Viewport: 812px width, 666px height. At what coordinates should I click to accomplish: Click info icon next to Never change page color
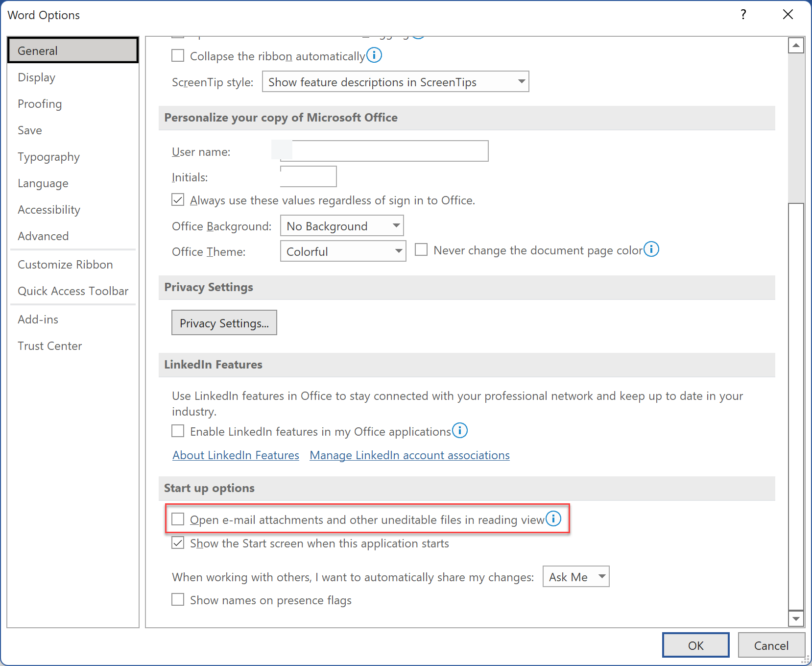(x=651, y=249)
